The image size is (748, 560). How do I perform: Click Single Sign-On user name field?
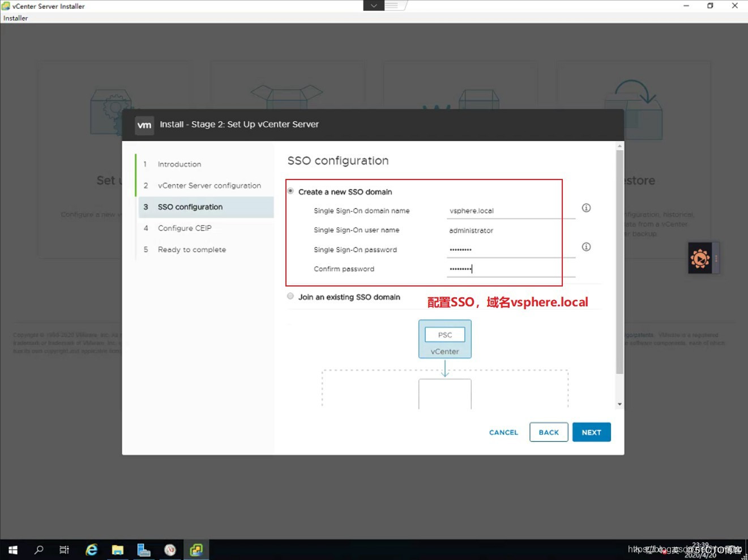point(511,230)
